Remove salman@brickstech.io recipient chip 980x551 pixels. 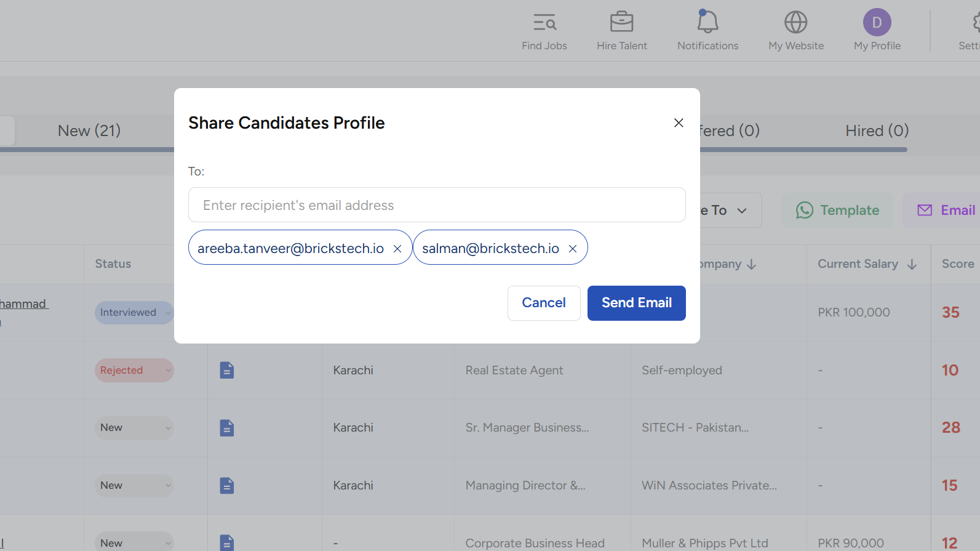tap(573, 249)
